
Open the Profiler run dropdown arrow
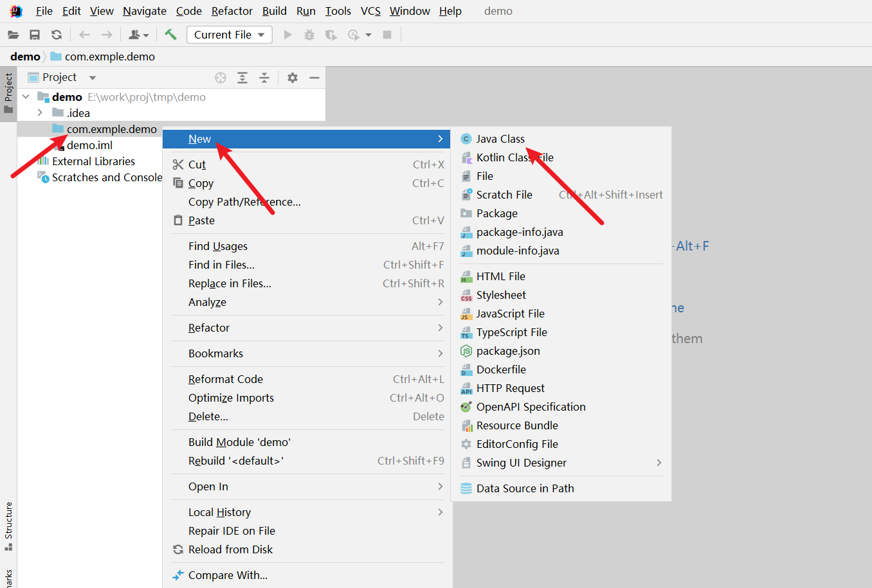368,35
